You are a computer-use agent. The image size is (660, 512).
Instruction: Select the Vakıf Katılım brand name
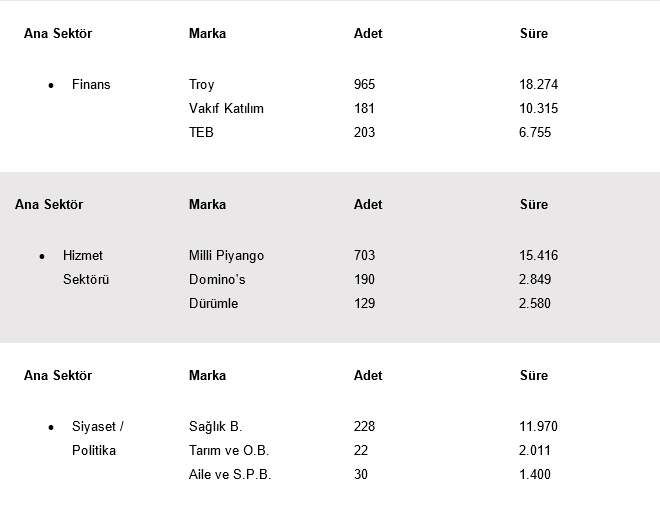226,109
